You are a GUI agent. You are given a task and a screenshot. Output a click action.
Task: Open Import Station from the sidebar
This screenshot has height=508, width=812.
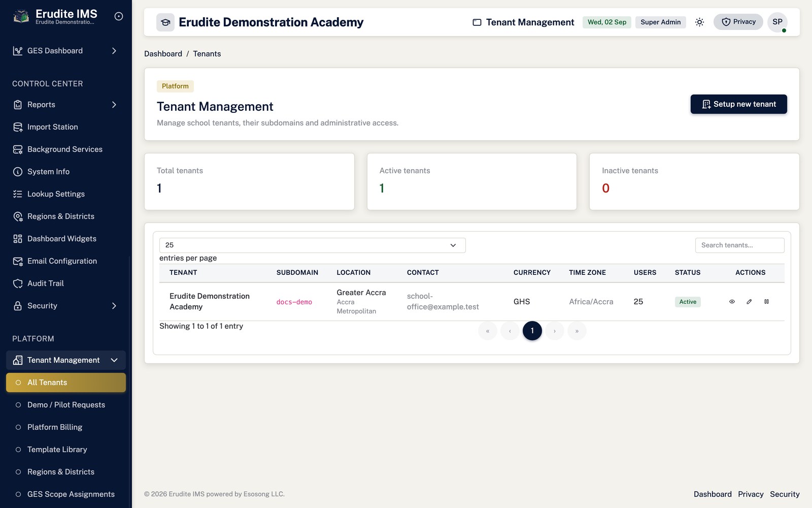click(66, 127)
